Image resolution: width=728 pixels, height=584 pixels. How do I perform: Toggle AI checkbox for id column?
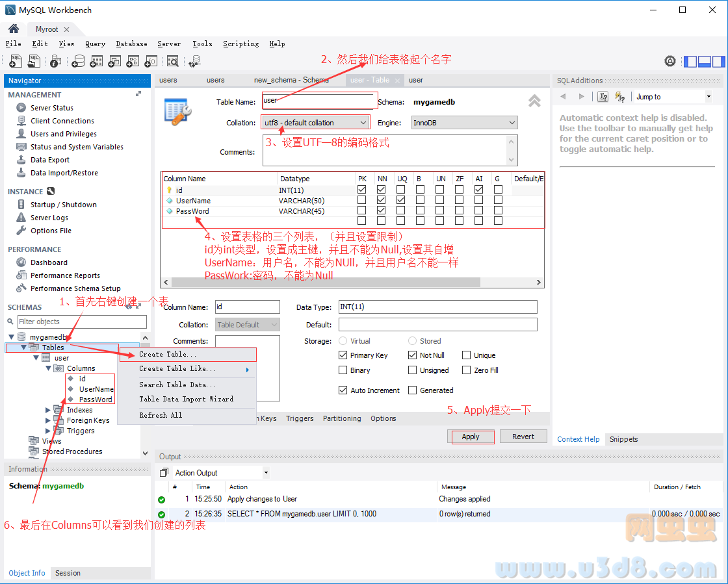point(478,190)
